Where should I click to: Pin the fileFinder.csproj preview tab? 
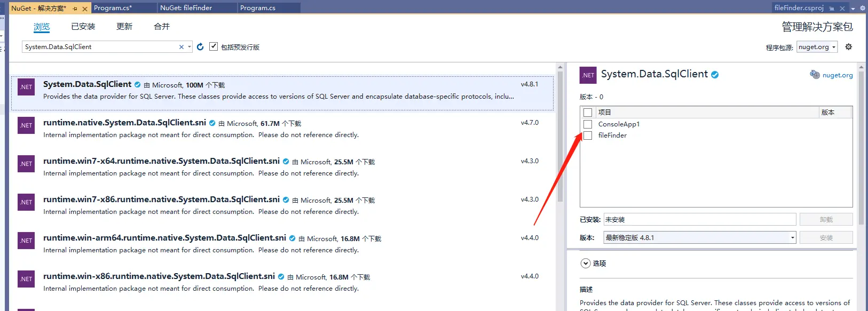click(x=832, y=9)
